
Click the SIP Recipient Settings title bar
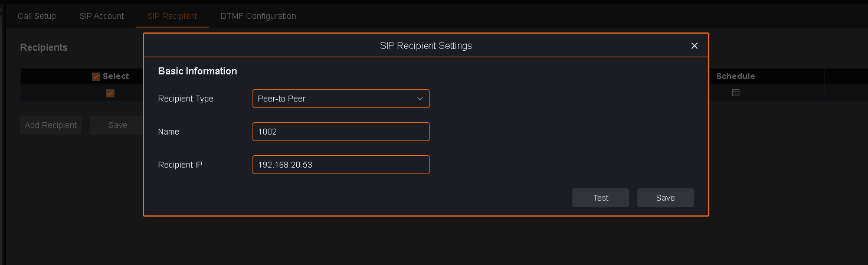click(x=425, y=45)
